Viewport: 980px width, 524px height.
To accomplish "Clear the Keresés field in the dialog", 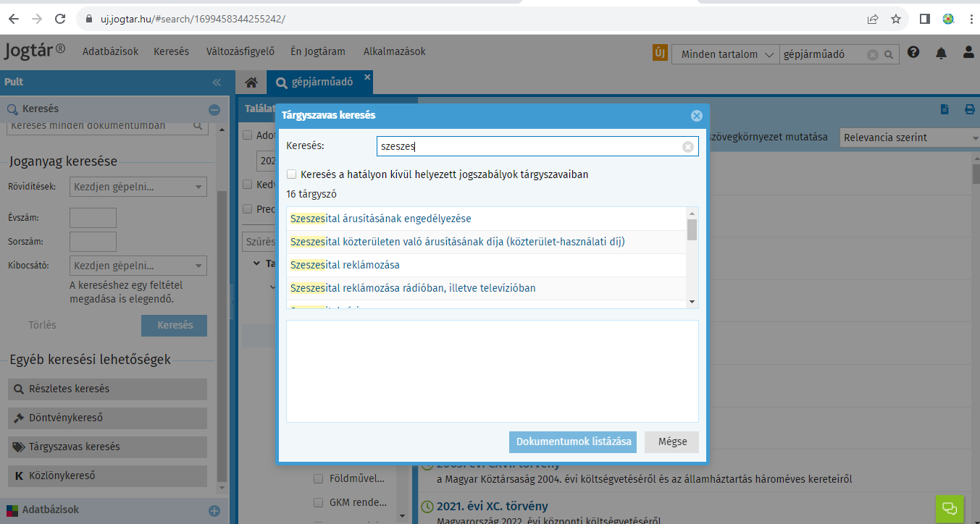I will point(687,147).
